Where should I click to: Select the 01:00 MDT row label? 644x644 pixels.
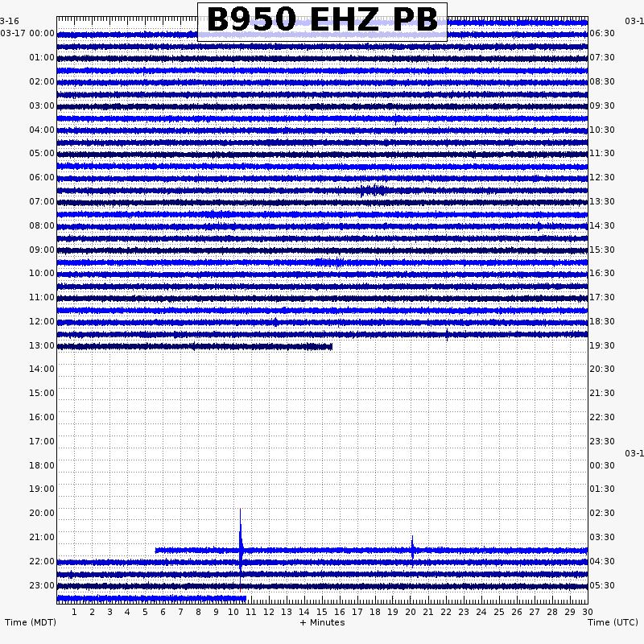tap(42, 57)
